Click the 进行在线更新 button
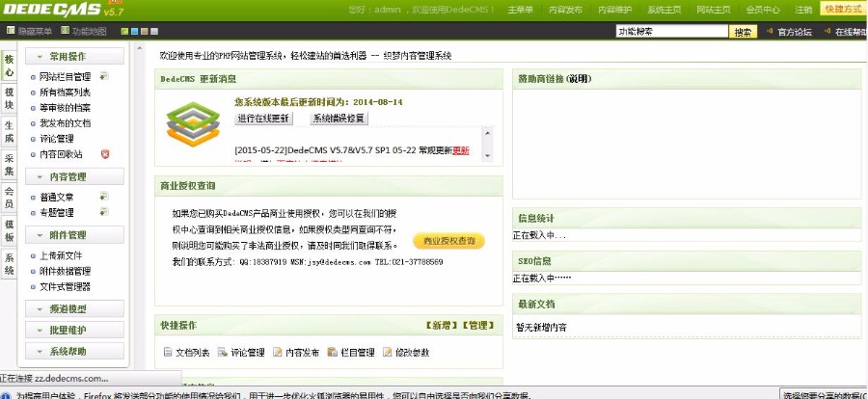868x399 pixels. point(263,119)
